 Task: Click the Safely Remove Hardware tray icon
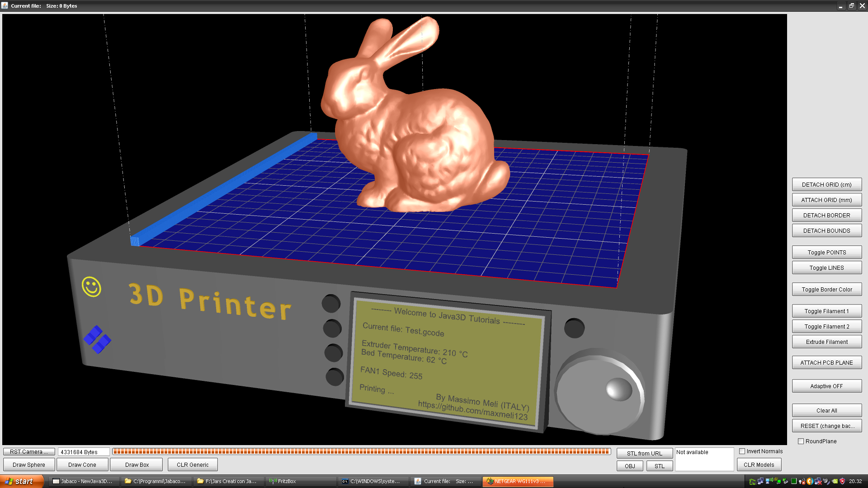pyautogui.click(x=785, y=481)
